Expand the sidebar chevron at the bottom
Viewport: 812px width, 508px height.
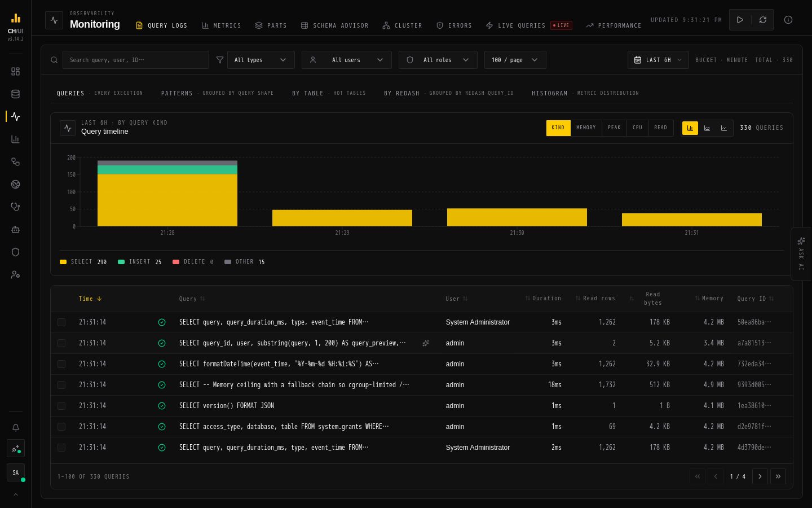tap(15, 495)
